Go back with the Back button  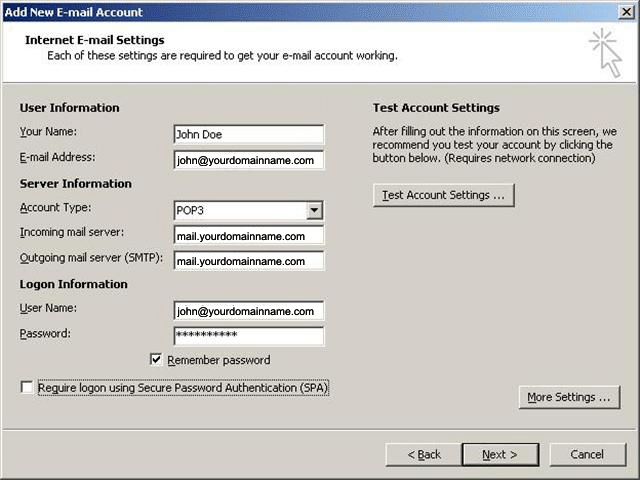tap(423, 454)
